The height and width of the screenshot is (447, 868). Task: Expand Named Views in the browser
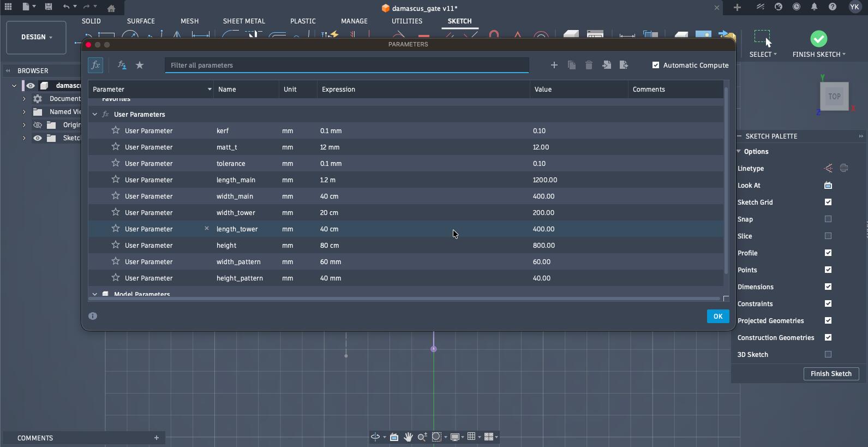tap(24, 112)
